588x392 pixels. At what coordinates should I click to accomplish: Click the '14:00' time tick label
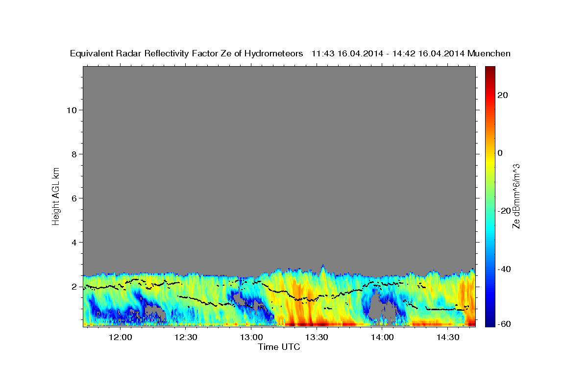coord(382,337)
